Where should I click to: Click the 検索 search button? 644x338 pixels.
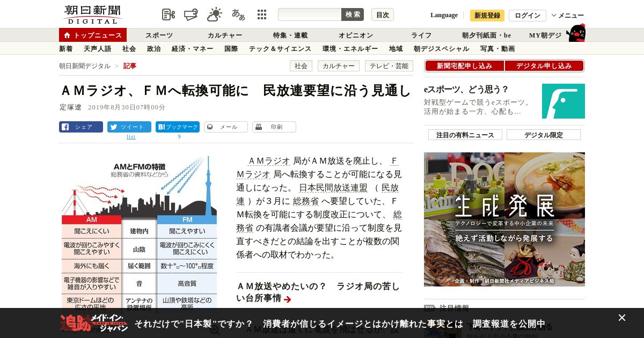click(353, 14)
